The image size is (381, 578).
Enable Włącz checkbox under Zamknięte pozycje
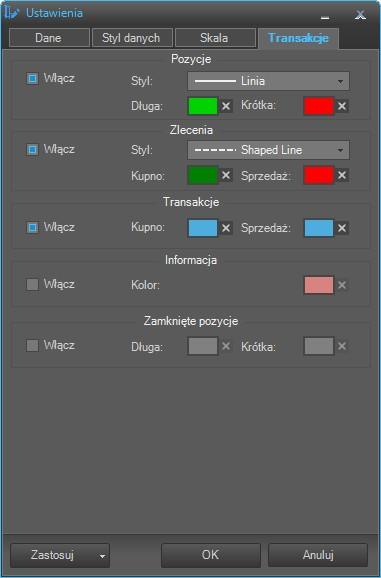(32, 345)
